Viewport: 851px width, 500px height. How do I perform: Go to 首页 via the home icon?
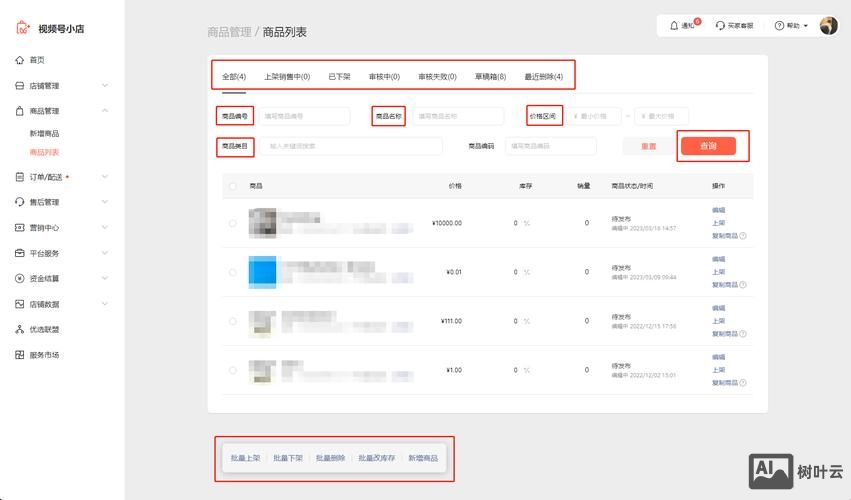(x=20, y=60)
